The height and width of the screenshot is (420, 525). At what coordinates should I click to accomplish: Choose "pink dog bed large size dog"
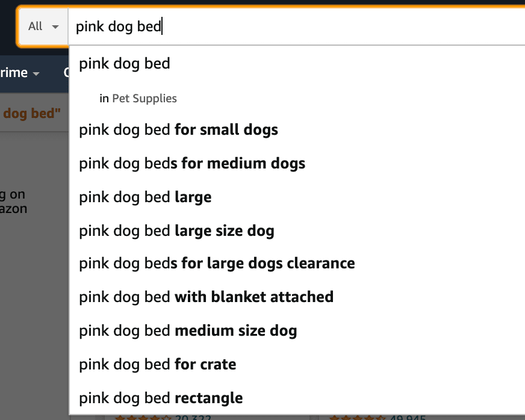click(x=176, y=230)
